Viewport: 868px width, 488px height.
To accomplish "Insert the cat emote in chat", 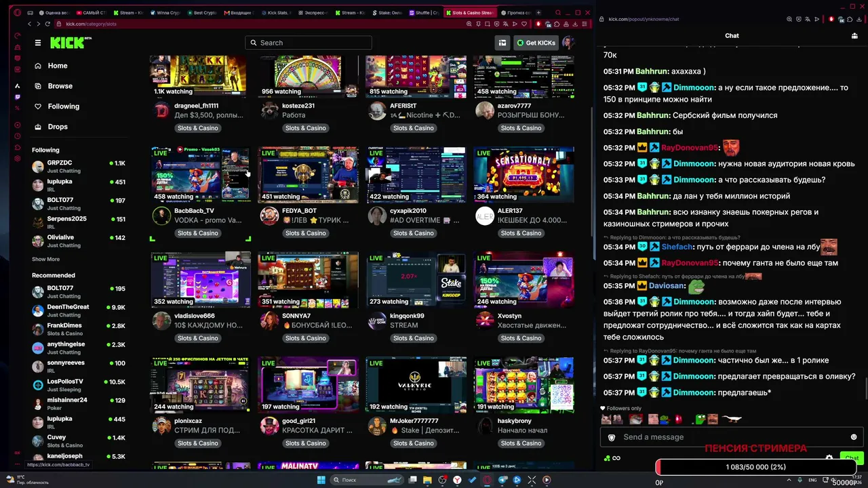I will pyautogui.click(x=606, y=420).
